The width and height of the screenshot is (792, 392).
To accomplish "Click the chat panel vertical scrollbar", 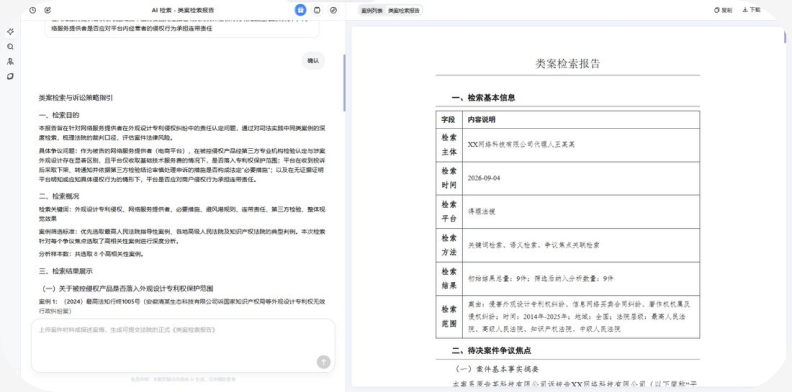I will pos(344,83).
